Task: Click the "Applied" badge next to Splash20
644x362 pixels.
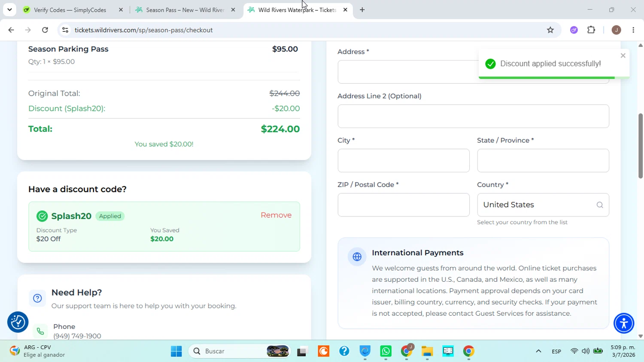Action: pos(110,216)
